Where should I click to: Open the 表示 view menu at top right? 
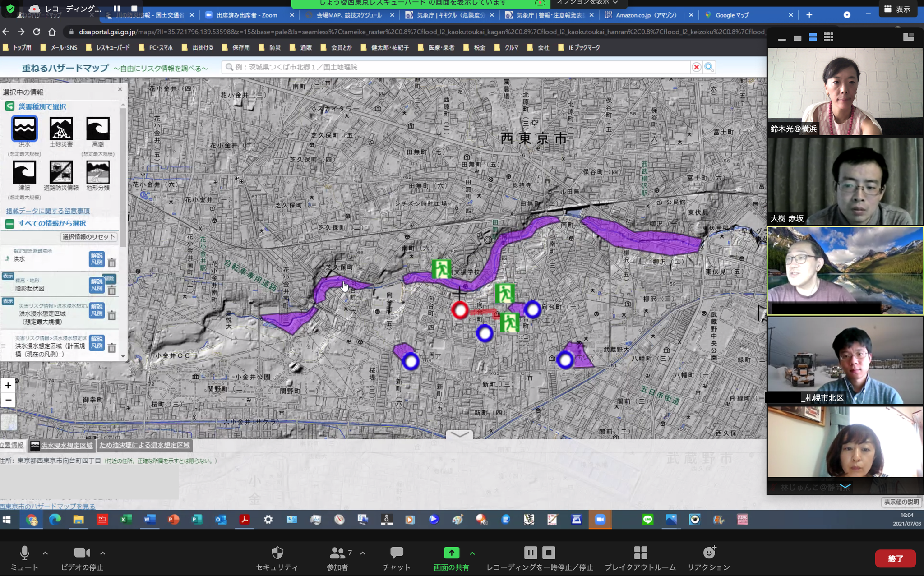(898, 9)
